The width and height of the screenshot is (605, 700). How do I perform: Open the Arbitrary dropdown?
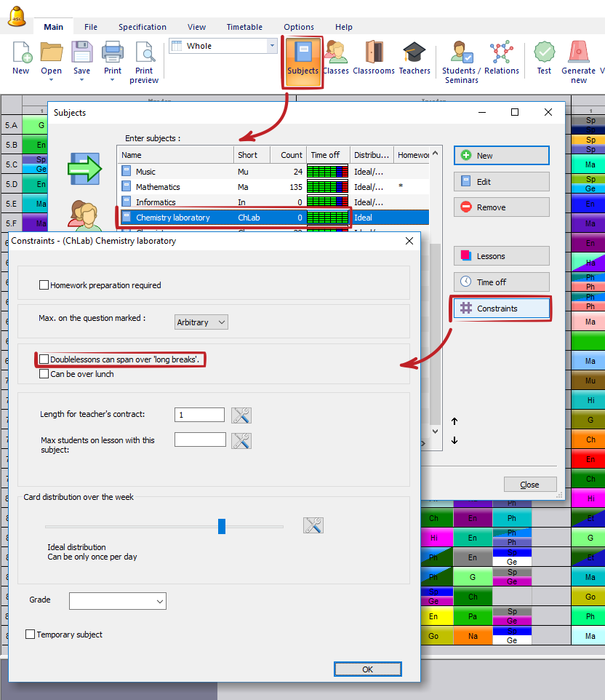pos(201,322)
